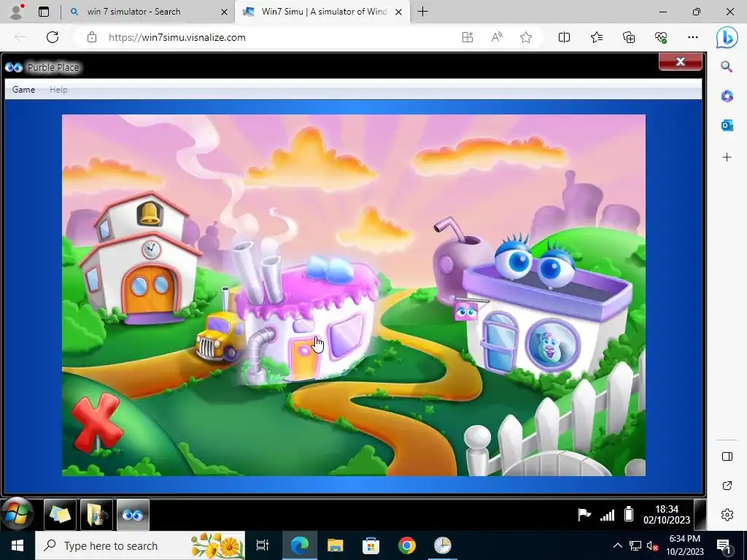Open the sticky notes icon on Win7 taskbar
Viewport: 747px width, 560px height.
coord(60,515)
